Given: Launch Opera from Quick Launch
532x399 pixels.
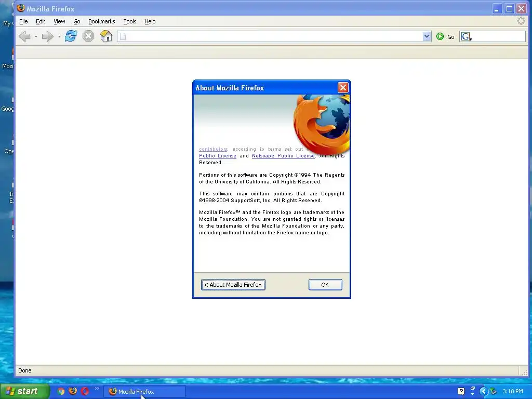Looking at the screenshot, I should [85, 391].
